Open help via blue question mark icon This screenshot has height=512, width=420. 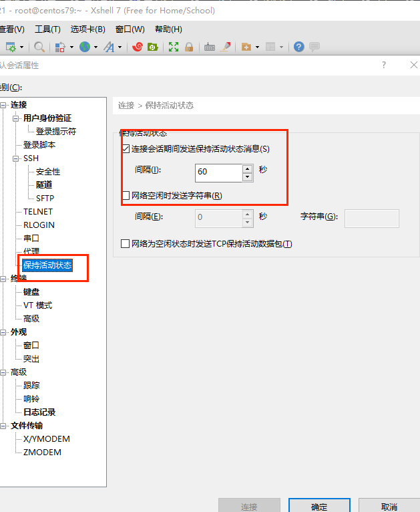pyautogui.click(x=298, y=47)
